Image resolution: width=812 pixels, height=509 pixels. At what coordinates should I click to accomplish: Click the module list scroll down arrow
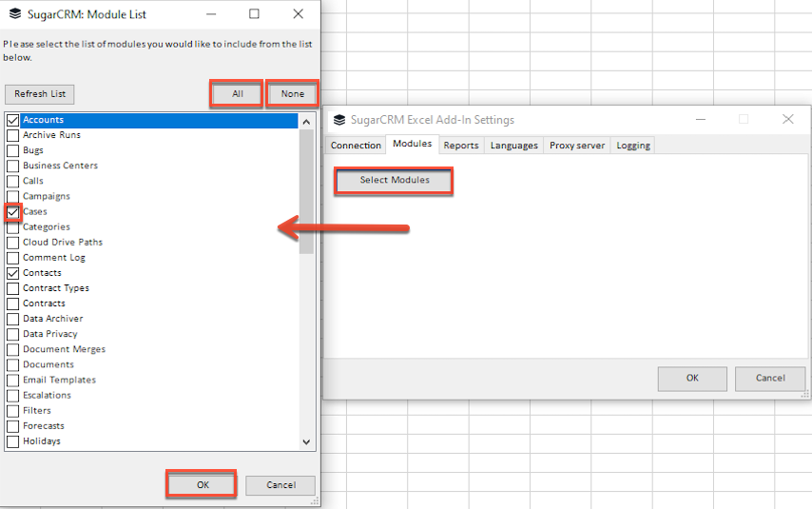(x=306, y=442)
